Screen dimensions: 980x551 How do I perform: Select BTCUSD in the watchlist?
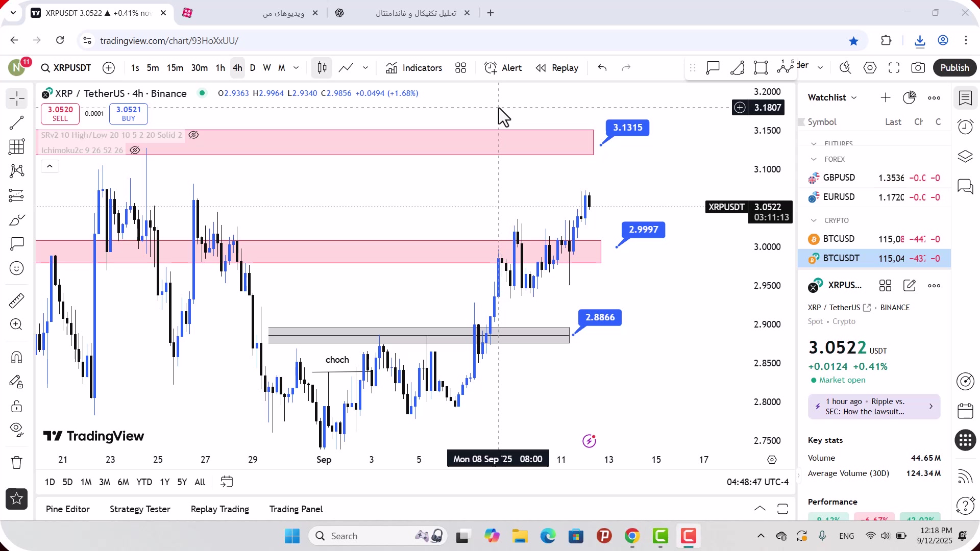pos(874,239)
